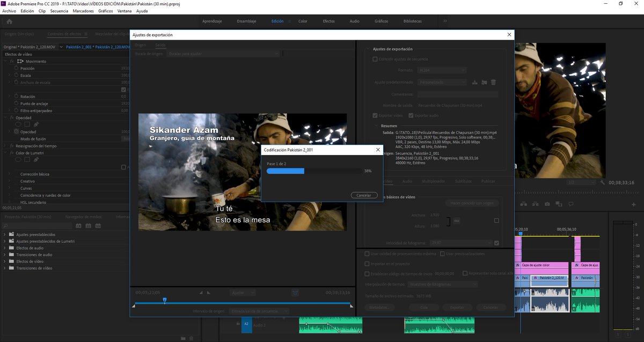Viewport: 644px width, 342px height.
Task: Click the export frame camera icon
Action: 547,204
